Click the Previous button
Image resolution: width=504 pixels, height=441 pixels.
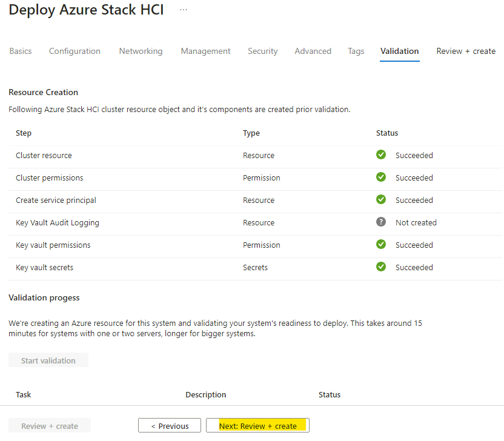[170, 426]
